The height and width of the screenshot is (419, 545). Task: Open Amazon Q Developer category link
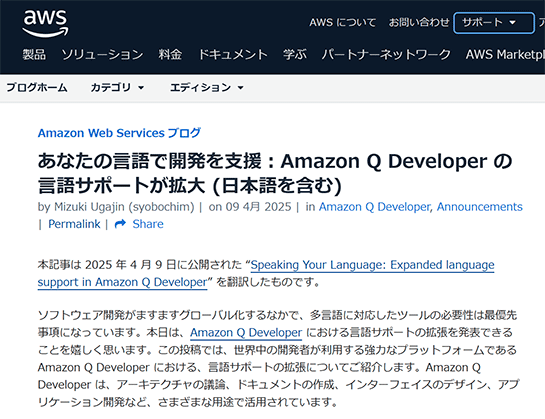pos(374,207)
